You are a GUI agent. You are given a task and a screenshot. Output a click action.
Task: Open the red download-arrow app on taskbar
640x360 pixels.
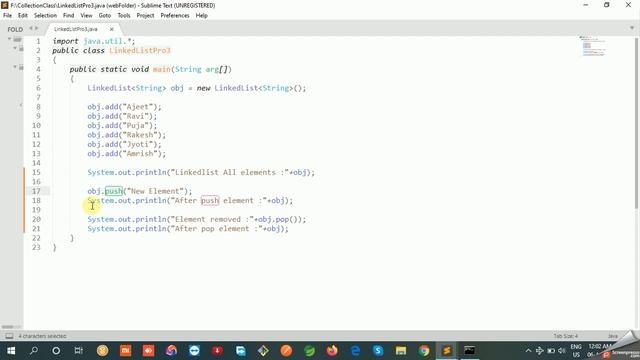click(217, 351)
